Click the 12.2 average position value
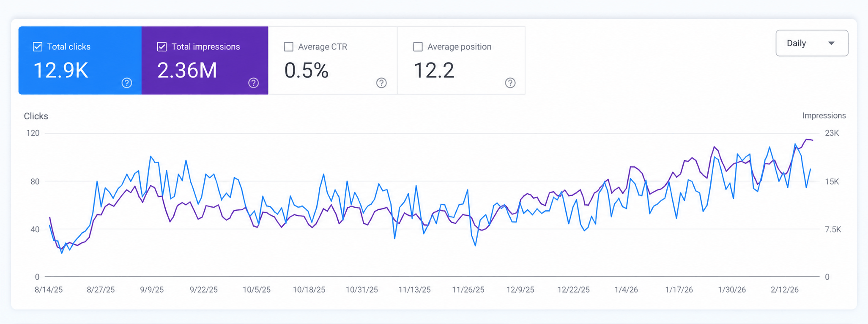Viewport: 868px width, 324px height. click(x=434, y=70)
